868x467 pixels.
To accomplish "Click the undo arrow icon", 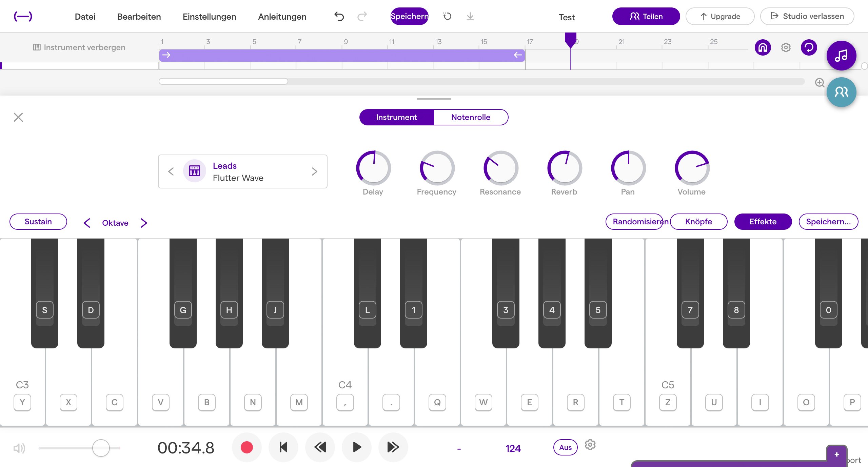I will [339, 16].
